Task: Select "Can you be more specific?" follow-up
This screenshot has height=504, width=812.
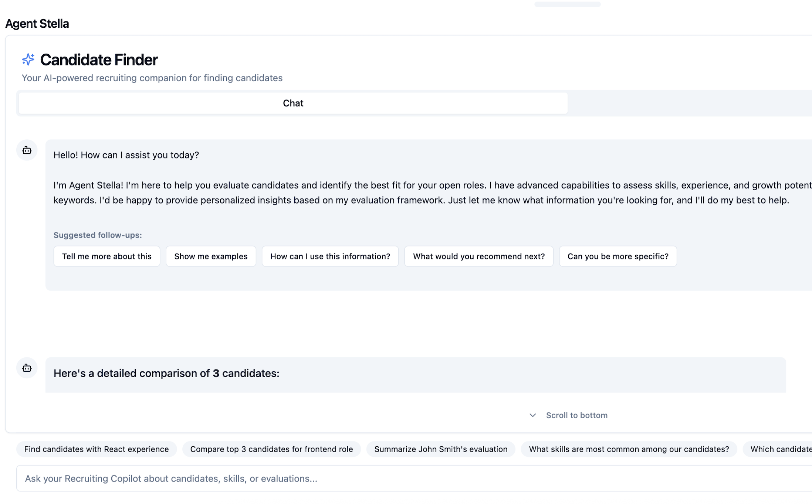Action: [x=618, y=256]
